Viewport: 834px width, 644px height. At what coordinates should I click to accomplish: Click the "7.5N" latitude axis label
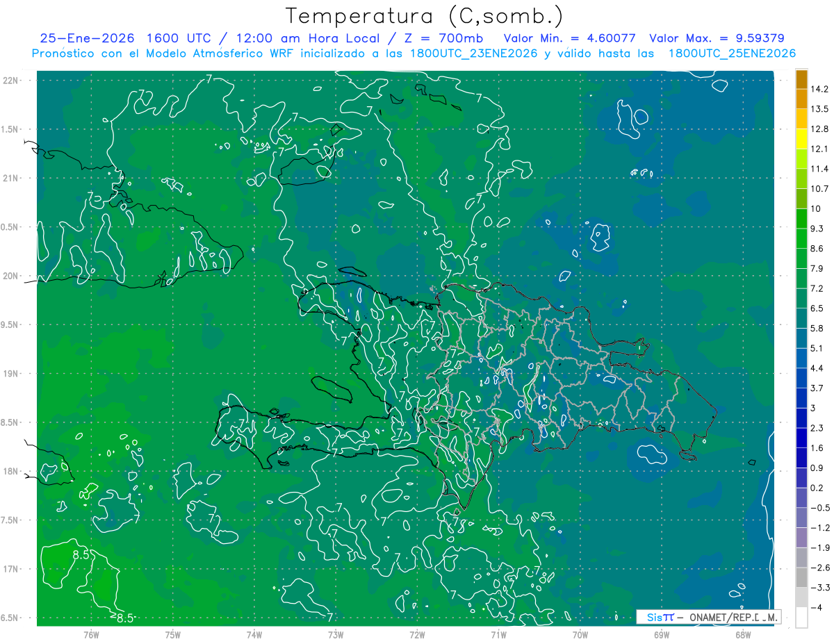pos(10,520)
